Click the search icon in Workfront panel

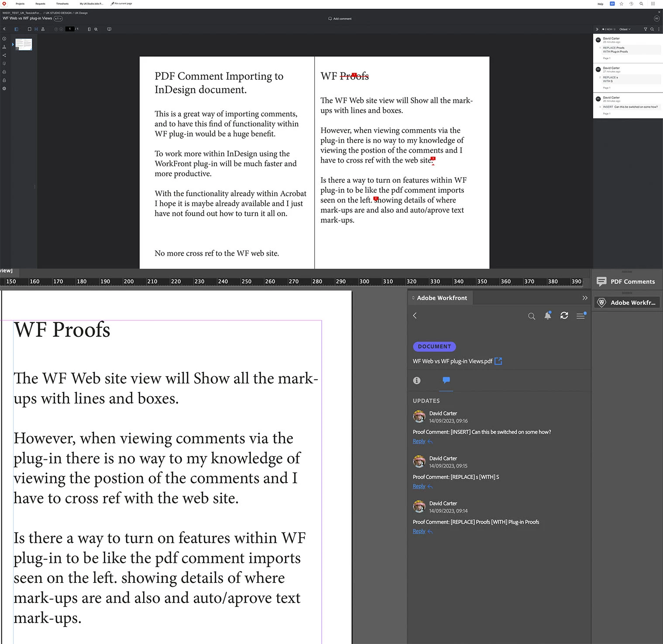pyautogui.click(x=531, y=316)
